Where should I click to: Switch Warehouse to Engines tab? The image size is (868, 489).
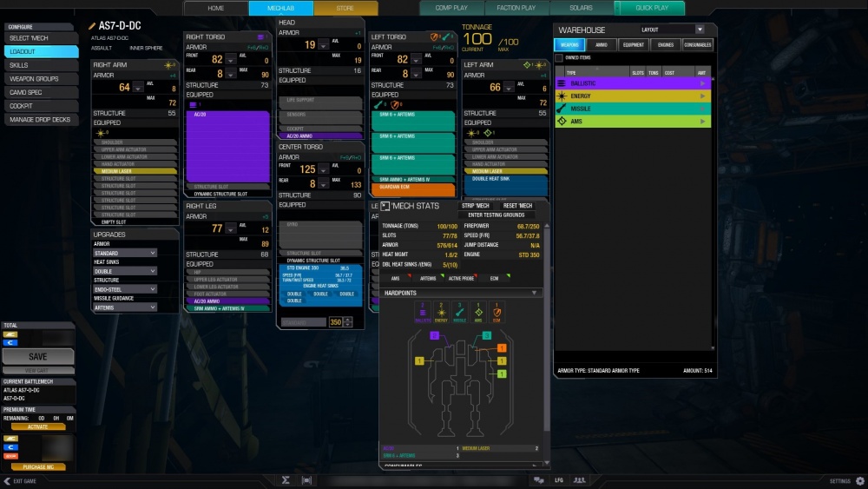[x=666, y=45]
